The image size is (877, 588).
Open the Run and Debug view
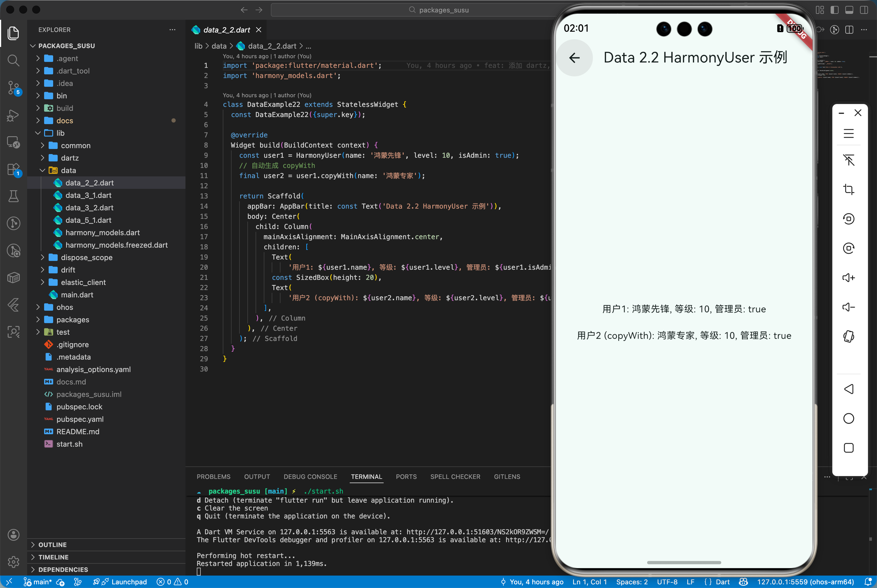click(x=14, y=115)
